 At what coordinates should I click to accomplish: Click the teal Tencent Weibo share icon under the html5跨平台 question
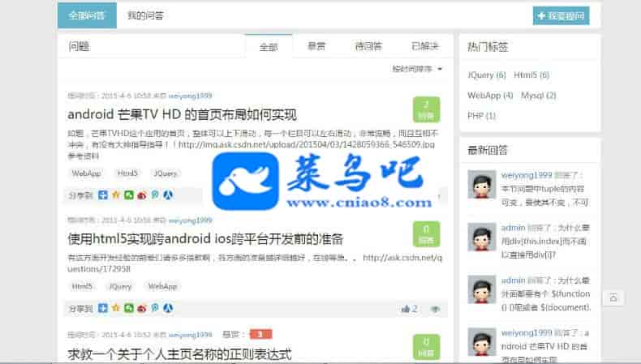click(155, 308)
